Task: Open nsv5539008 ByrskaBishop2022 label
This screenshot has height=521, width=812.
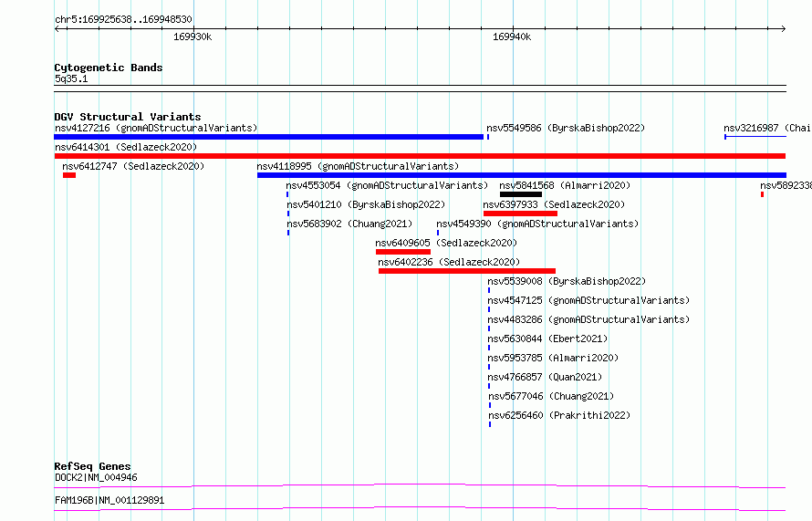Action: [x=567, y=281]
